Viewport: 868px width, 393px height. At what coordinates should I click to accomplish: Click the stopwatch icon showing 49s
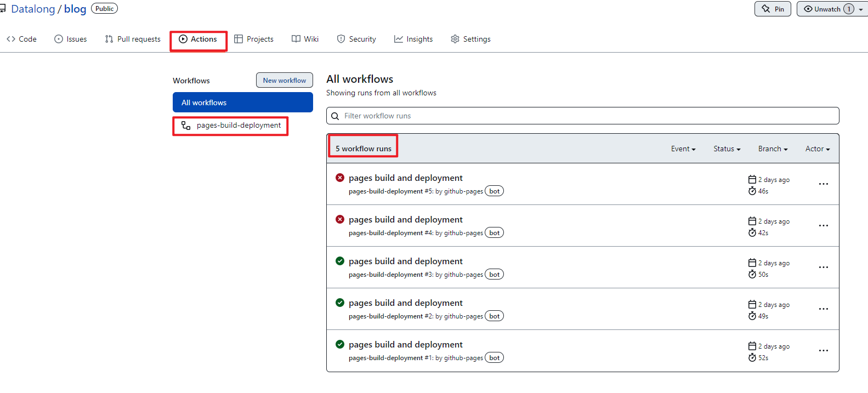click(752, 316)
